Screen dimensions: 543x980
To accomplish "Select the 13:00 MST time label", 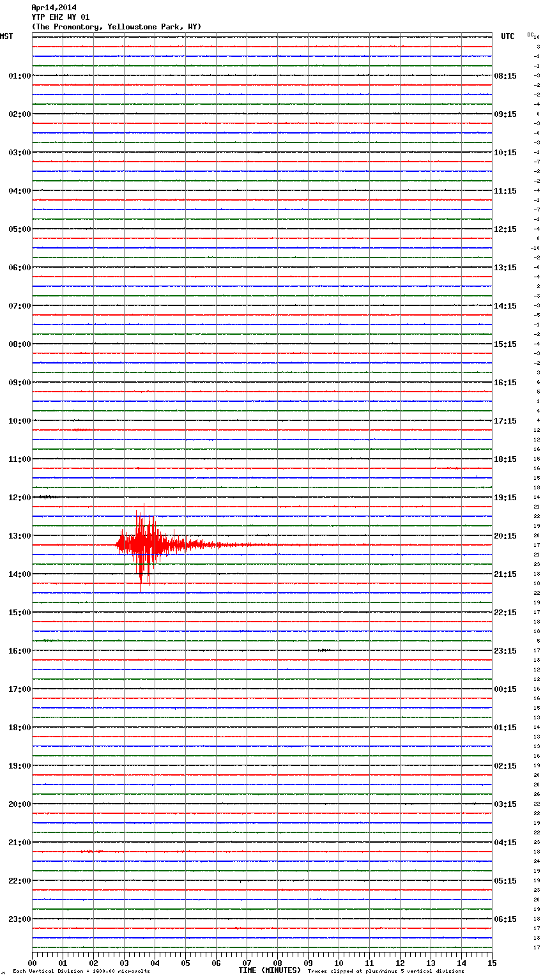I will [19, 535].
